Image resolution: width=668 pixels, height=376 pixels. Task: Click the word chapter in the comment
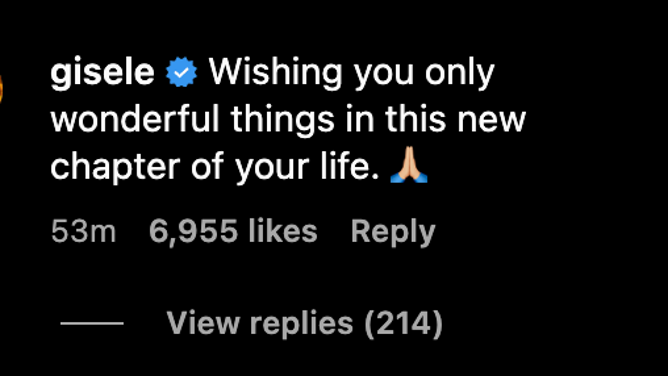point(115,168)
